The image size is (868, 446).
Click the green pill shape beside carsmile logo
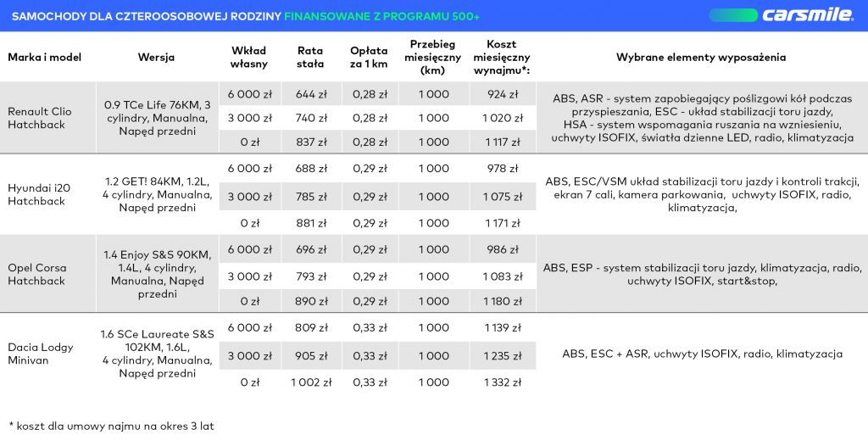coord(732,15)
